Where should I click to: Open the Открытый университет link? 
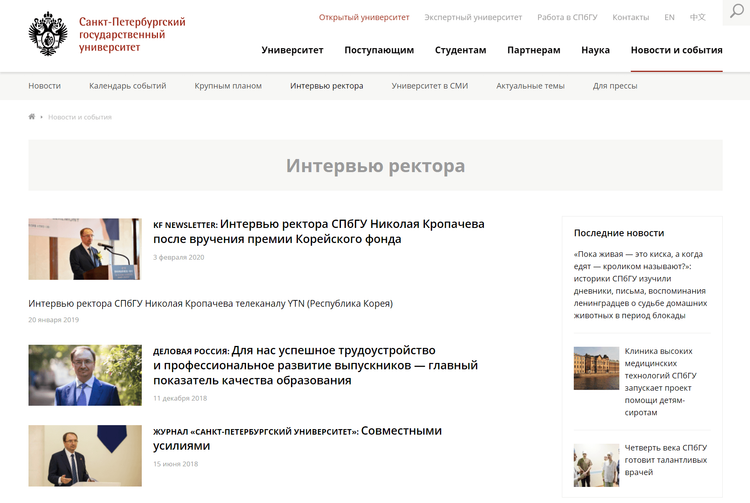364,17
